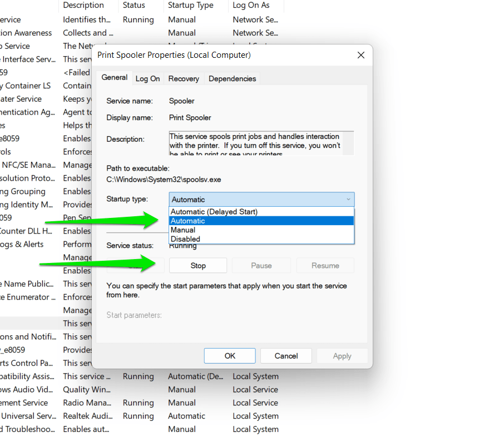Image resolution: width=504 pixels, height=437 pixels.
Task: Sort services by Log On As column
Action: (251, 5)
